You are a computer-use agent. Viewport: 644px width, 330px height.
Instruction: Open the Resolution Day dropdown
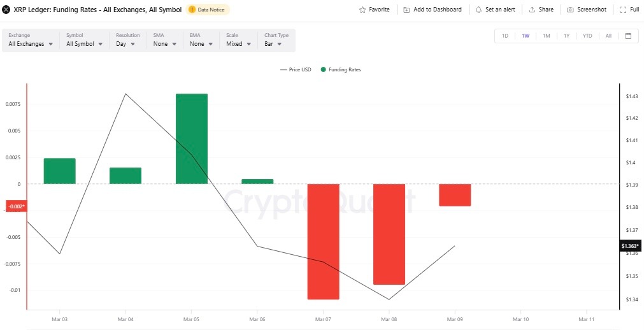(x=127, y=44)
